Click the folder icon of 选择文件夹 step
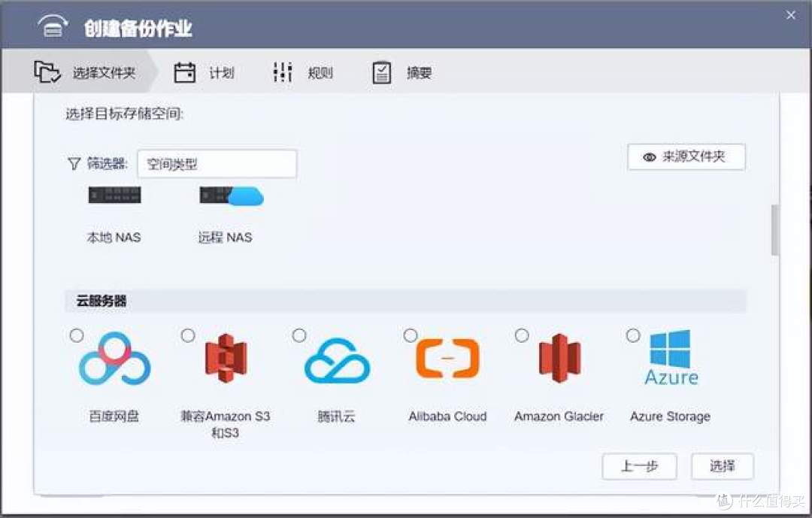This screenshot has height=518, width=812. [47, 72]
